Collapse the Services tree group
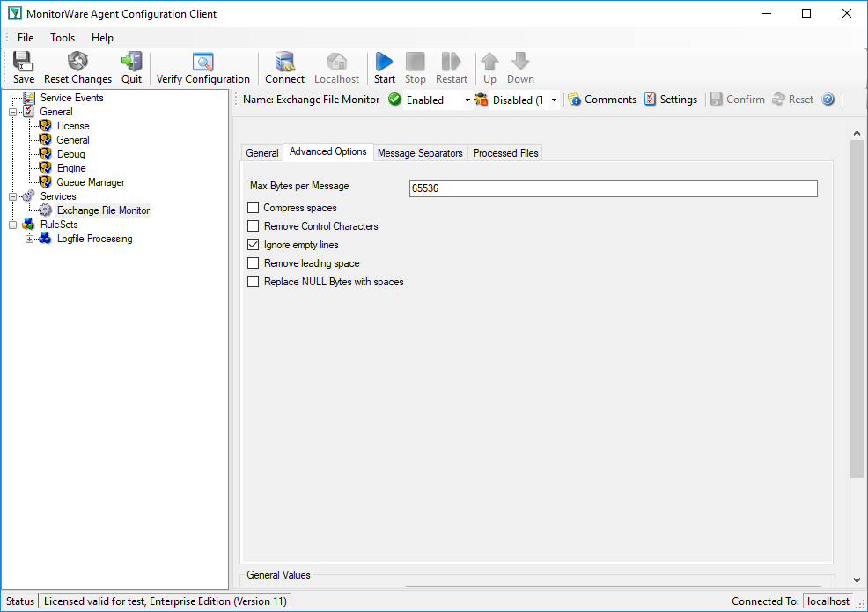 click(x=12, y=196)
